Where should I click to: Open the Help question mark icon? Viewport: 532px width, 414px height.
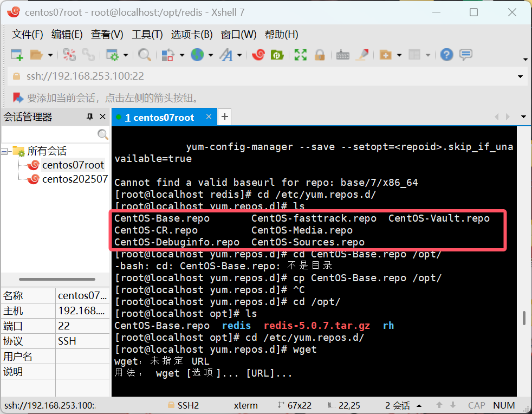(x=446, y=55)
